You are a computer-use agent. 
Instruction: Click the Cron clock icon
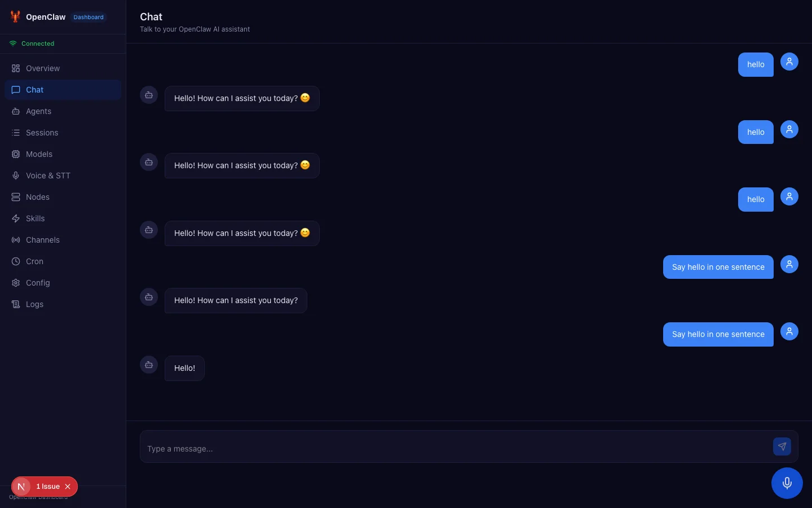click(x=16, y=261)
